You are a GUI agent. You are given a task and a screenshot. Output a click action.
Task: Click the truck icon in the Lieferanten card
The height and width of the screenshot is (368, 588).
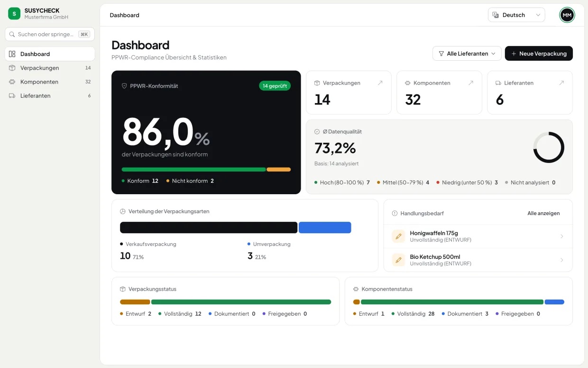point(498,83)
